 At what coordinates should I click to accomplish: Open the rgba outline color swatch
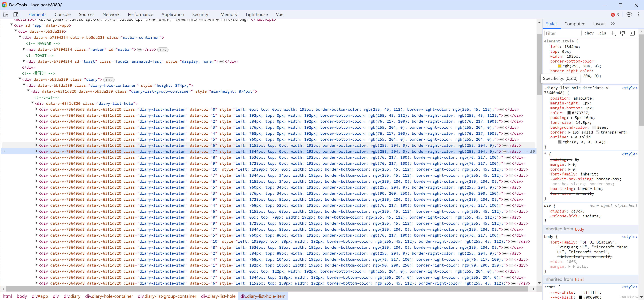[x=560, y=142]
